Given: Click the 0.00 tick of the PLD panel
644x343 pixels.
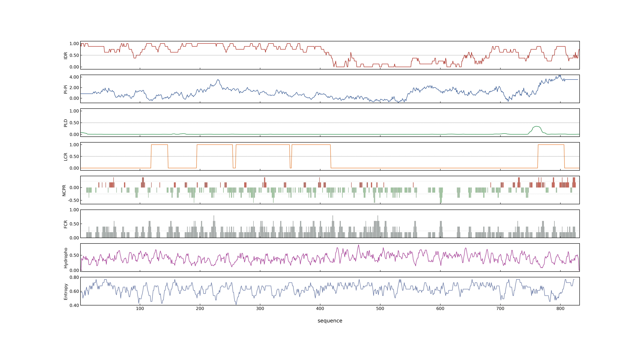Looking at the screenshot, I should tap(74, 135).
